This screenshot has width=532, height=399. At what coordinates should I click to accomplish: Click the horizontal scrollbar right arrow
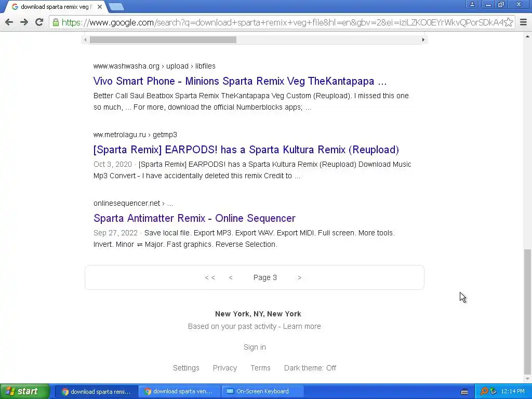(x=423, y=39)
